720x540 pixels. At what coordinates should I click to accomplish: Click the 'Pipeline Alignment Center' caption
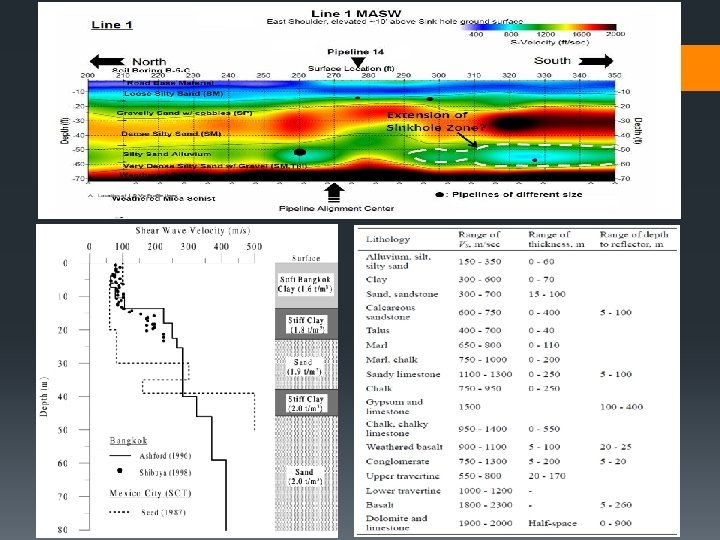tap(337, 208)
